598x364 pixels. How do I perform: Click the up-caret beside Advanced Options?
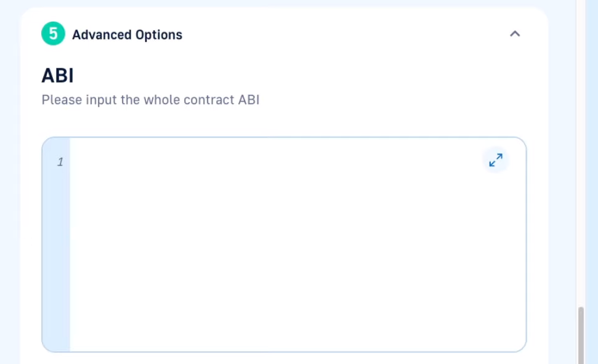[x=515, y=34]
